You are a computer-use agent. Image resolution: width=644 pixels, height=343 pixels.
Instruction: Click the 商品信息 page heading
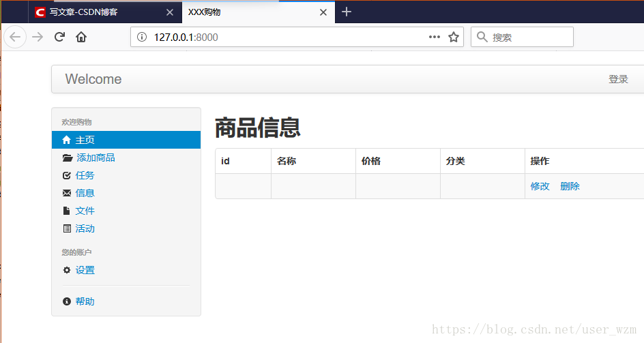(x=257, y=128)
